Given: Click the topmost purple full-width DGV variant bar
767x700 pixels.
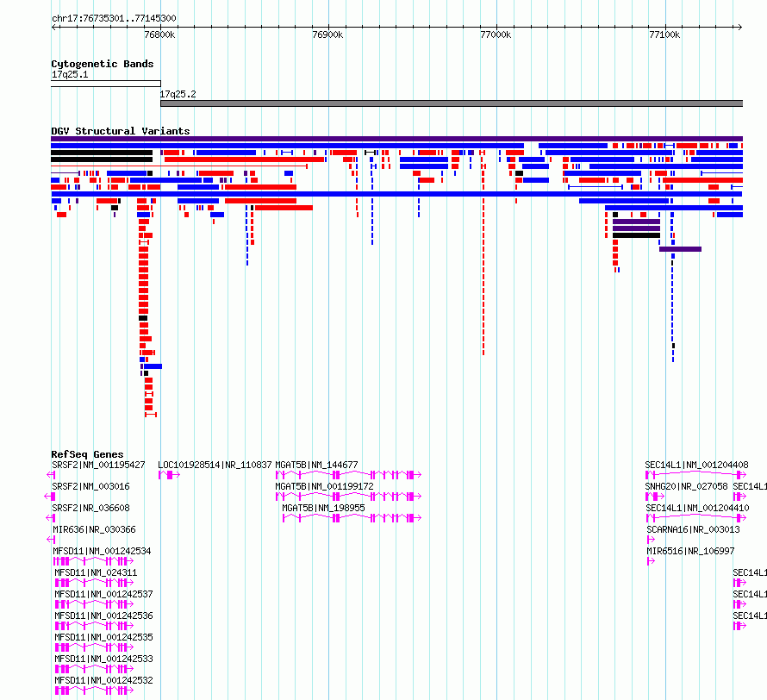Looking at the screenshot, I should (x=396, y=139).
